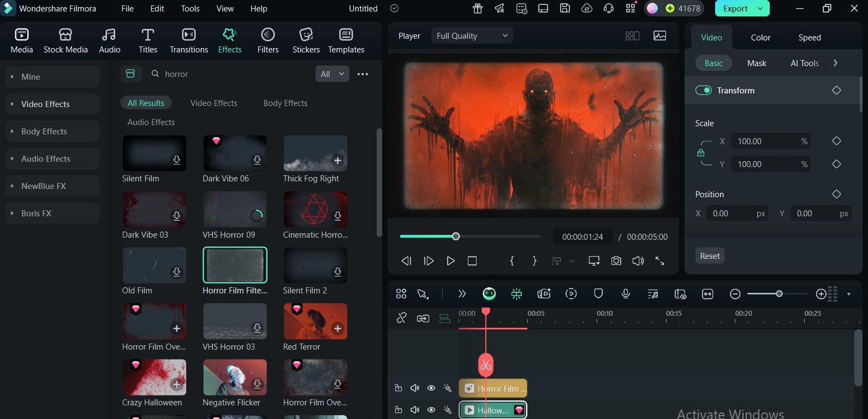Screen dimensions: 868x419
Task: Open the Media panel
Action: pos(22,41)
